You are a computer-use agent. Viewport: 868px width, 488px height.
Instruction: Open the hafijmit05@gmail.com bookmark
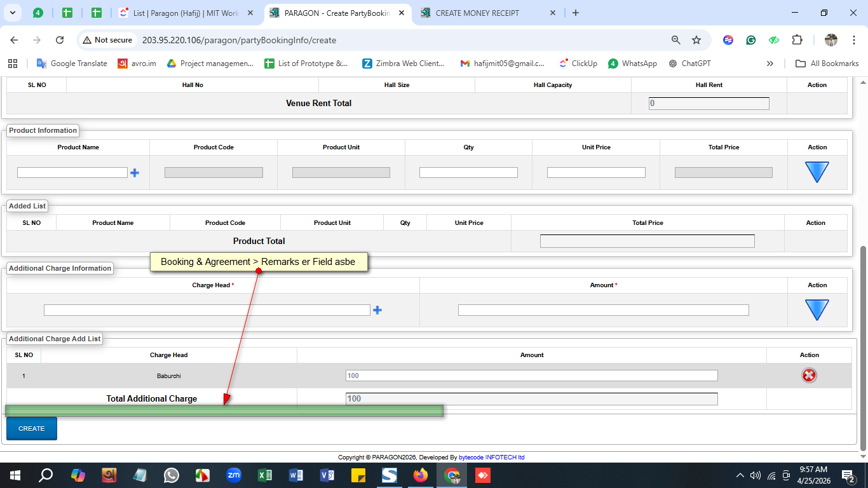click(x=502, y=64)
